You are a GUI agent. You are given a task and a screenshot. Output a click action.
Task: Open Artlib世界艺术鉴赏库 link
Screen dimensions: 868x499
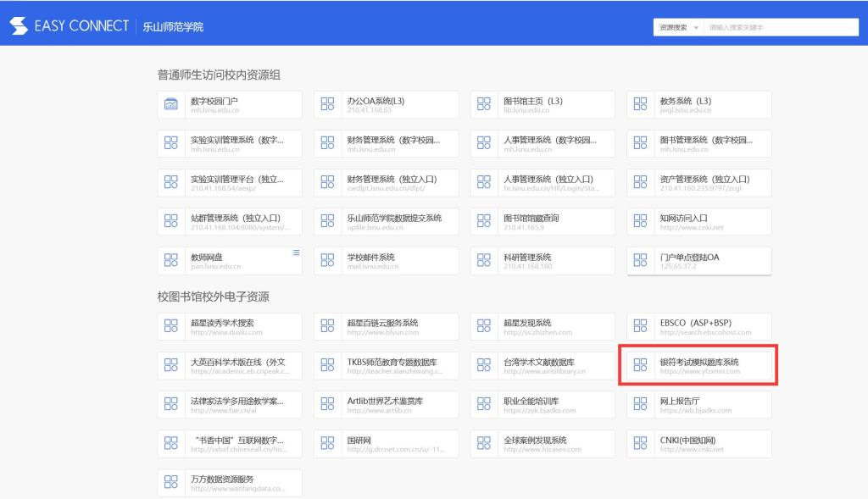tap(387, 404)
